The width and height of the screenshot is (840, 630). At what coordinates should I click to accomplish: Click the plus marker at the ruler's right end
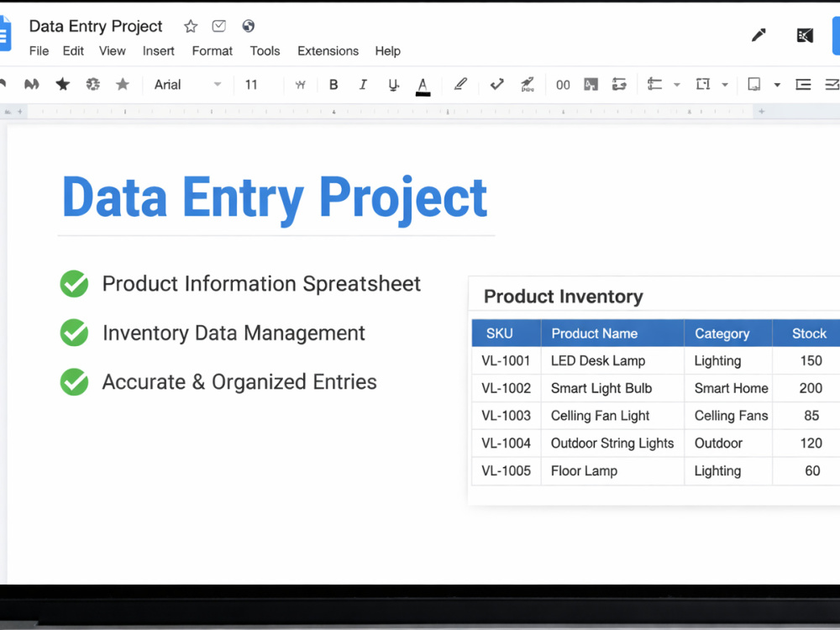(x=761, y=112)
